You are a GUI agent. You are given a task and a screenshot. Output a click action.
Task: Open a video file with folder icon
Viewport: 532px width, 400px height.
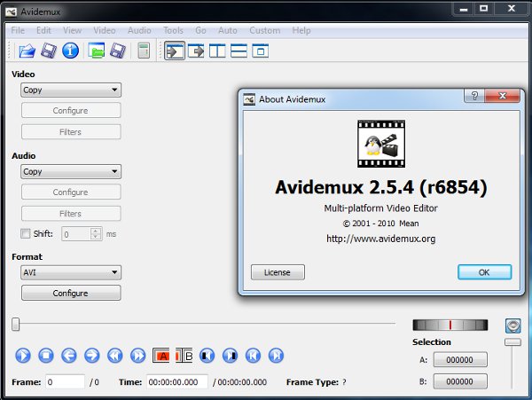point(27,51)
